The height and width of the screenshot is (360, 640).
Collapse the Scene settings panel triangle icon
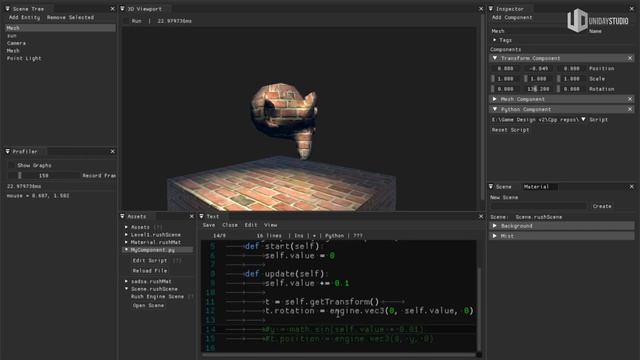(x=491, y=187)
